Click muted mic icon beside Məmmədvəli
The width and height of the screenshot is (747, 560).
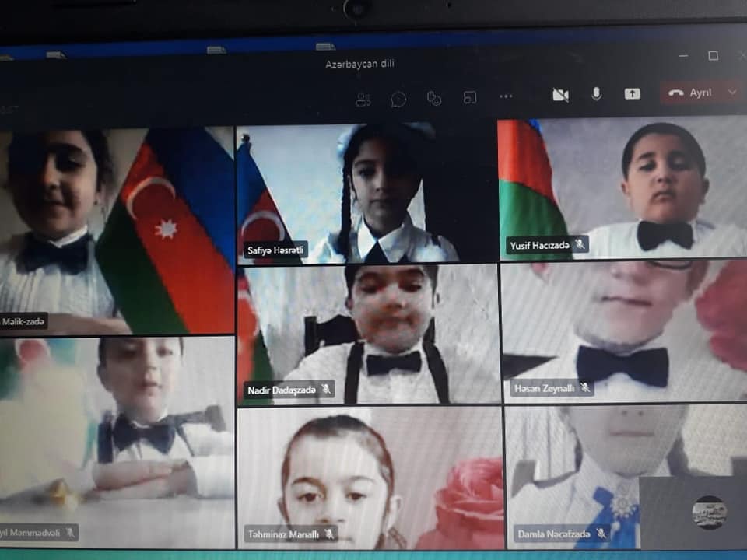point(70,532)
